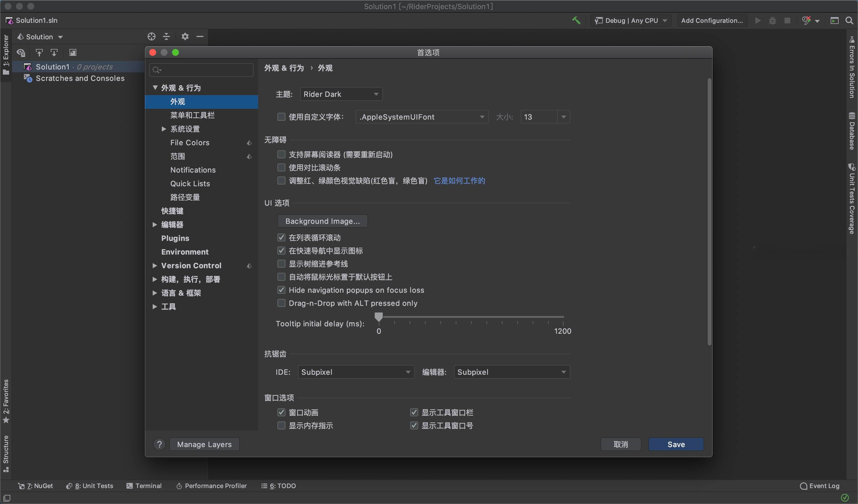The width and height of the screenshot is (858, 504).
Task: Open the Terminal tool window tab
Action: click(x=144, y=485)
